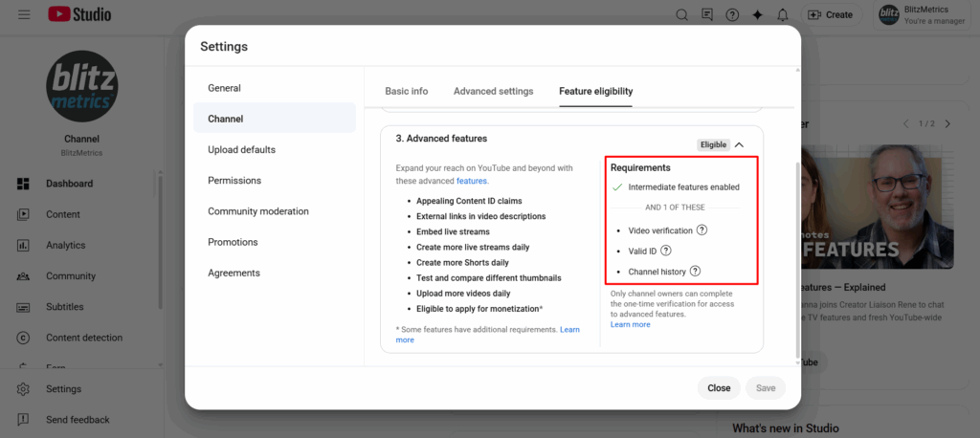Open the search icon in top bar
980x438 pixels.
click(x=682, y=14)
